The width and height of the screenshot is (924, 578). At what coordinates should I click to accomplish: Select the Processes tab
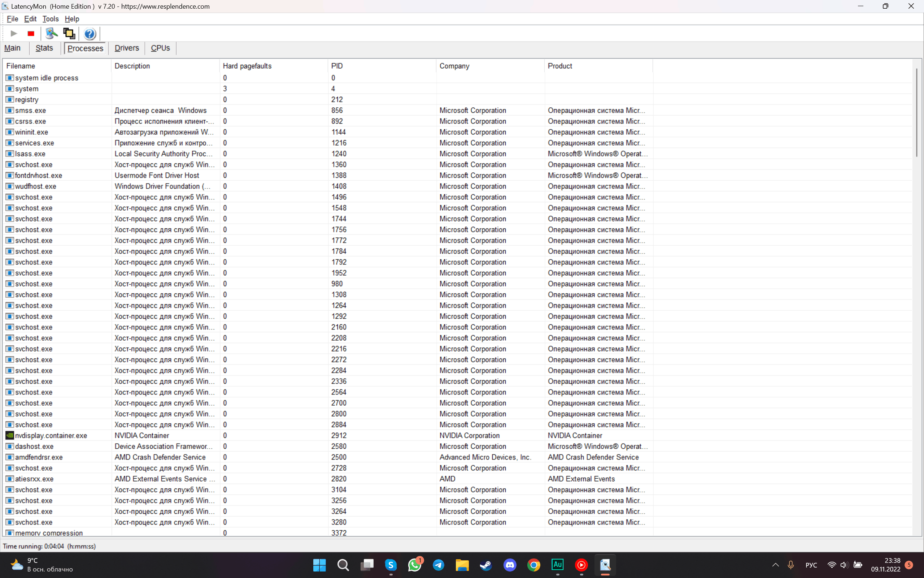click(x=85, y=48)
